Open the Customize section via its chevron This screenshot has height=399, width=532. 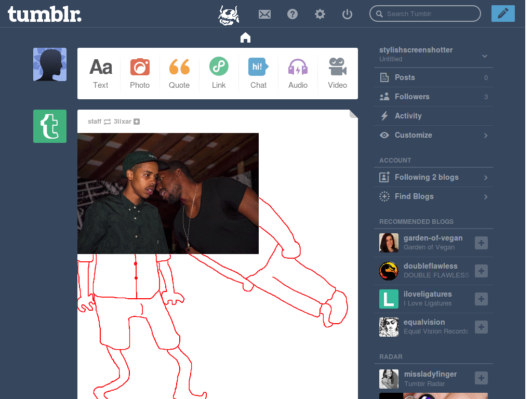(485, 135)
